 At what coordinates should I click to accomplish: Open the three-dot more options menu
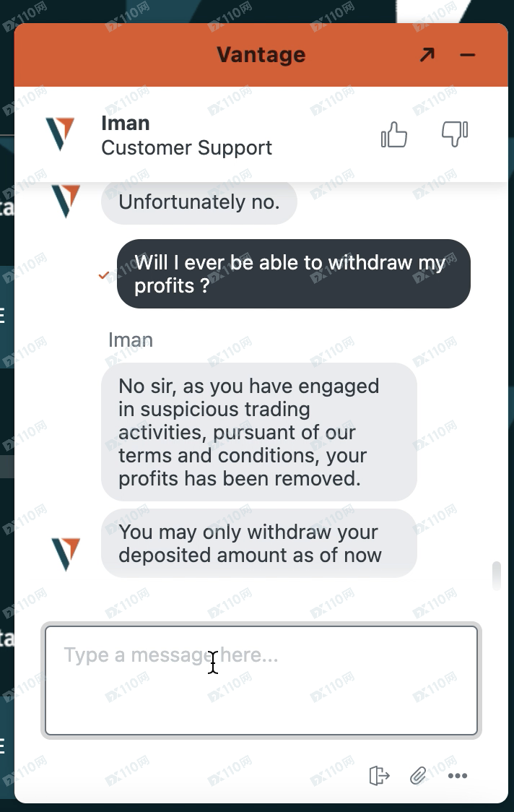click(x=458, y=775)
